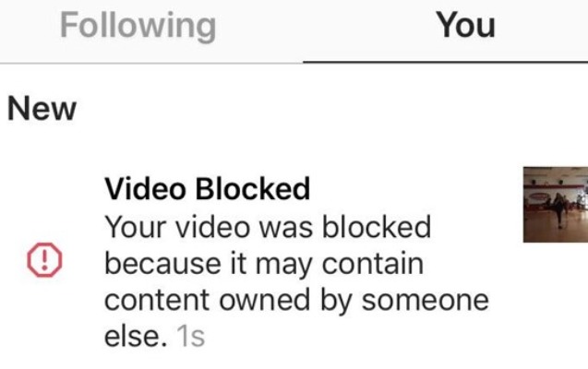Tap the word 'else.' before the timestamp
Image resolution: width=588 pixels, height=369 pixels.
click(136, 336)
